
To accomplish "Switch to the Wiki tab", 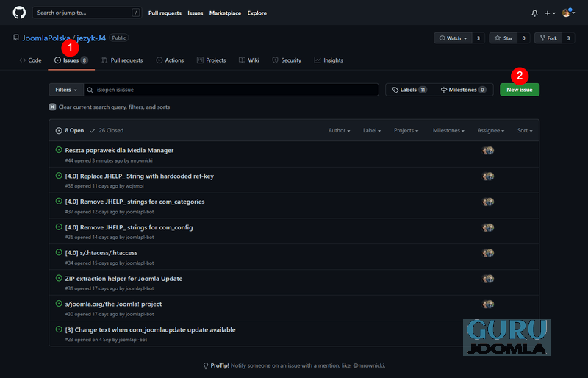I will pyautogui.click(x=249, y=60).
